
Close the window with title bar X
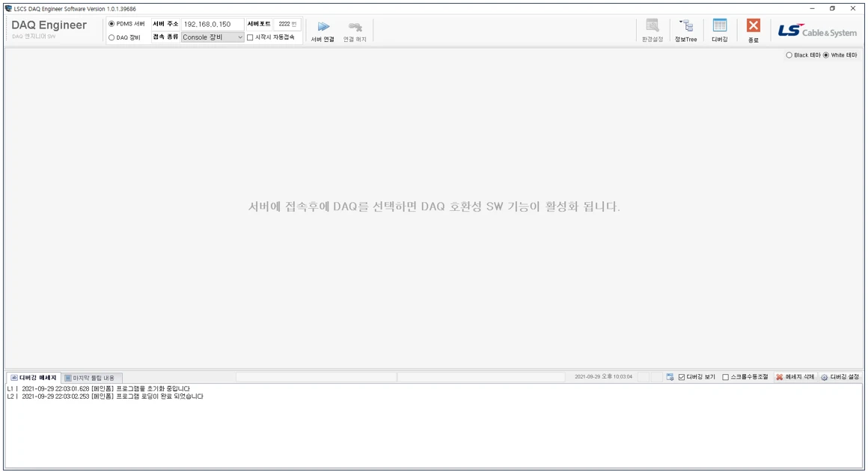point(853,8)
